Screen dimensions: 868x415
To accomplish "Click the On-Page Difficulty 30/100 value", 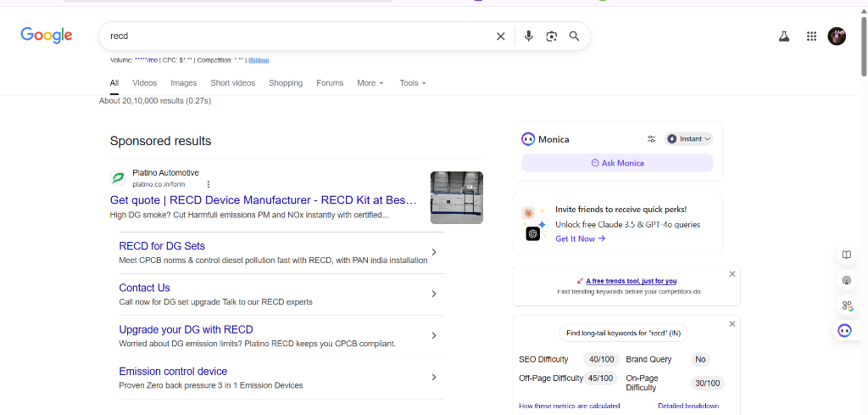I will [708, 384].
